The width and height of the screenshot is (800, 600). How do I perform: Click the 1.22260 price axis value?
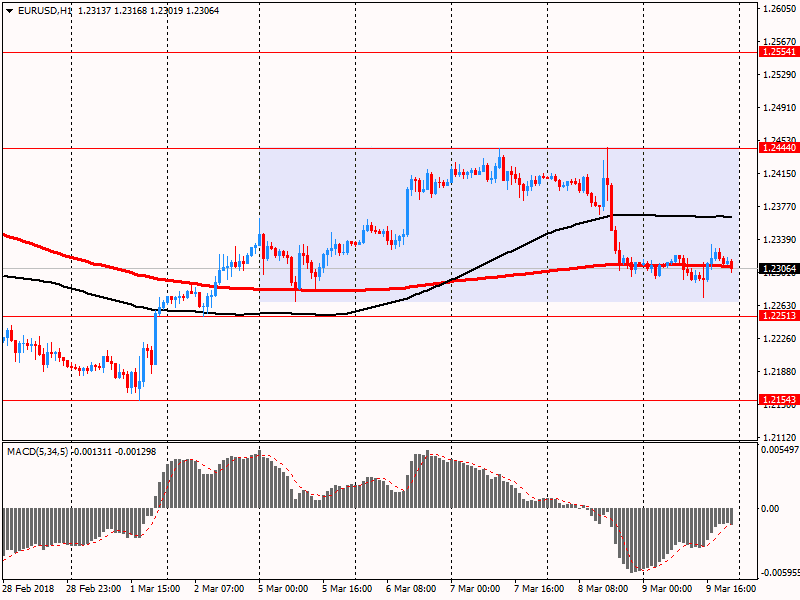(x=779, y=339)
